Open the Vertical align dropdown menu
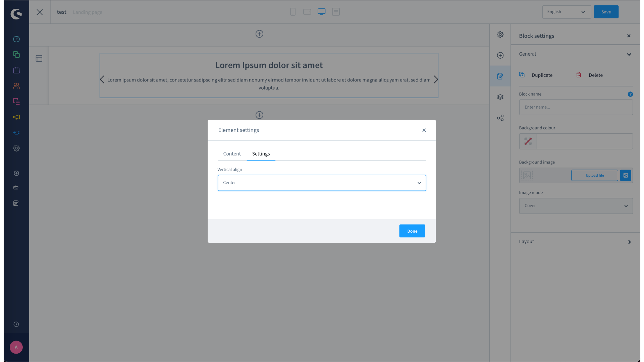This screenshot has height=362, width=644. point(322,183)
